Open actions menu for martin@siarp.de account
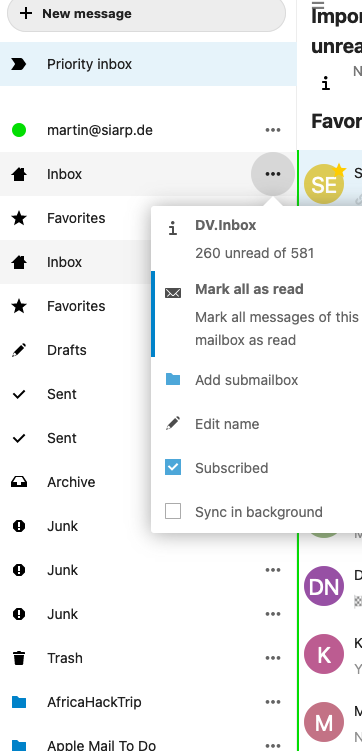Screen dimensions: 362x751 [x=273, y=130]
